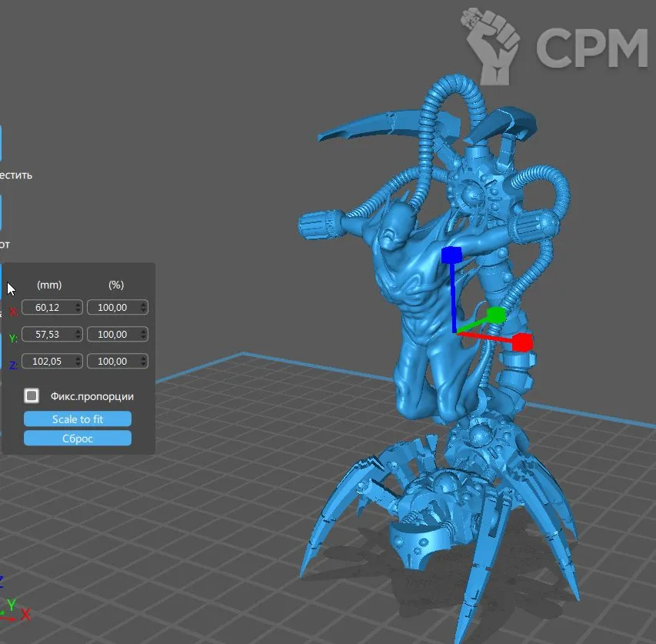Click the blue Z-axis scale handle
Viewport: 656px width, 644px height.
451,255
